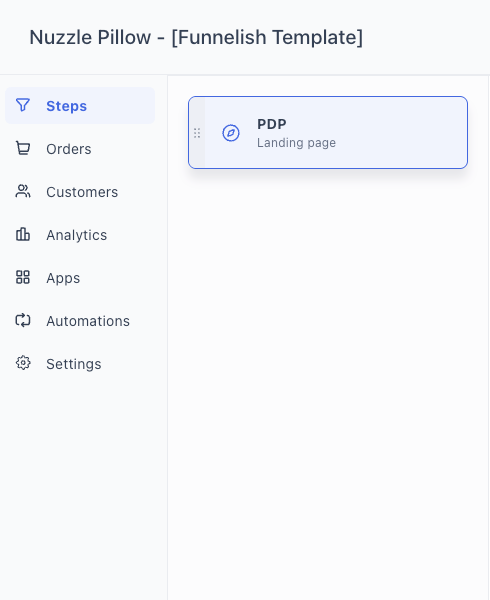Click the gear icon for Settings
The width and height of the screenshot is (490, 600).
point(23,363)
